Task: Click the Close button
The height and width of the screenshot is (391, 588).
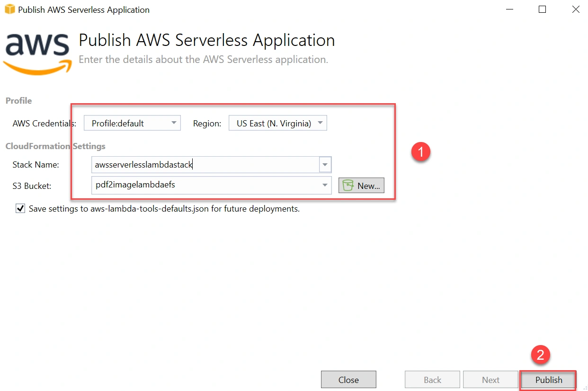Action: [348, 380]
